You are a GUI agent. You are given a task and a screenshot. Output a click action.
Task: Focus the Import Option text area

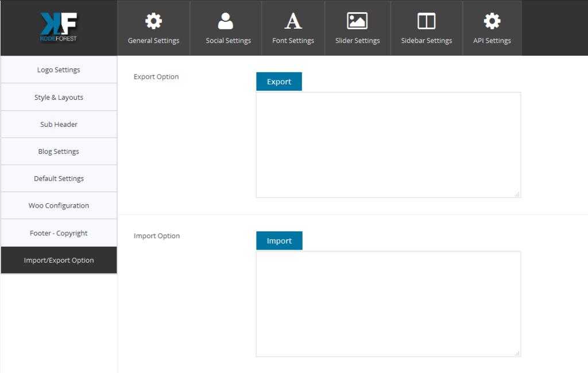tap(389, 304)
